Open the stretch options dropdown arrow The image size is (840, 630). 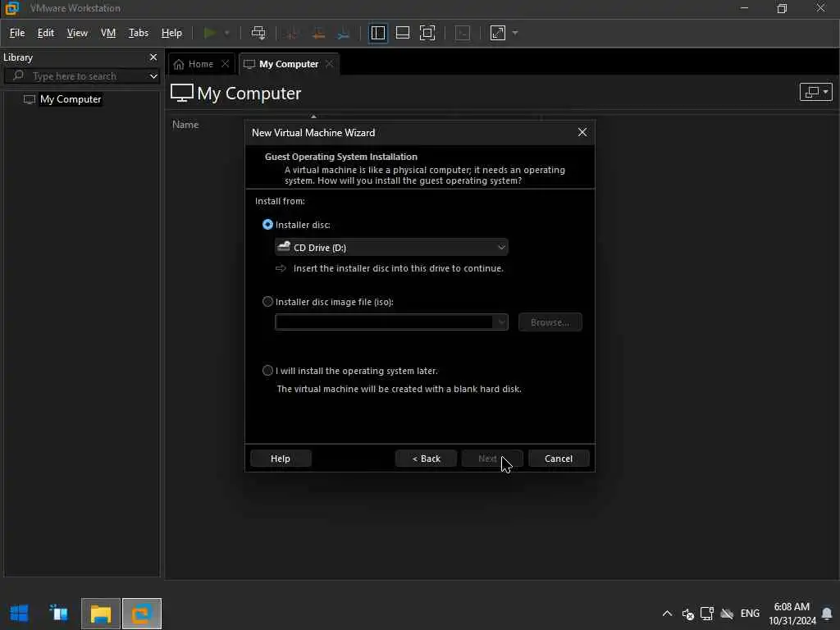tap(515, 33)
